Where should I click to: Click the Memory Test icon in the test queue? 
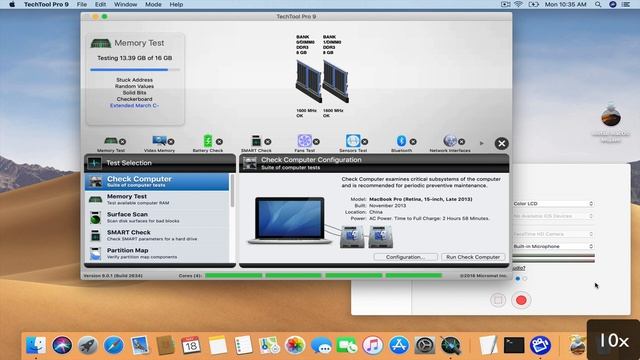pyautogui.click(x=111, y=141)
